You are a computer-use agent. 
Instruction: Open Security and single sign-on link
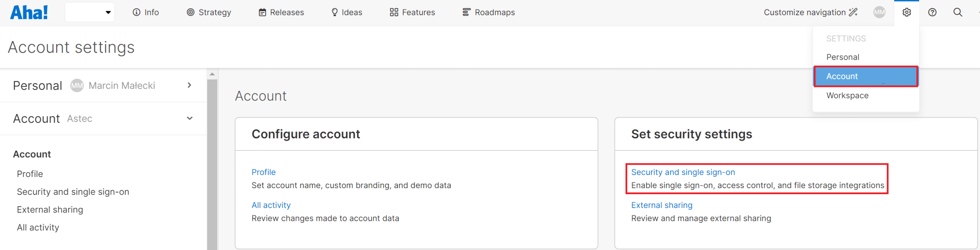point(683,172)
